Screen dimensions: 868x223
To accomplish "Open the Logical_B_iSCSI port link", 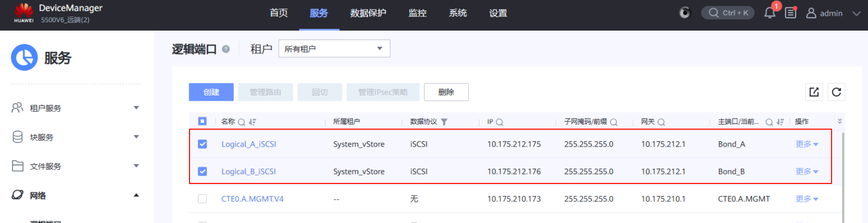I will click(248, 171).
